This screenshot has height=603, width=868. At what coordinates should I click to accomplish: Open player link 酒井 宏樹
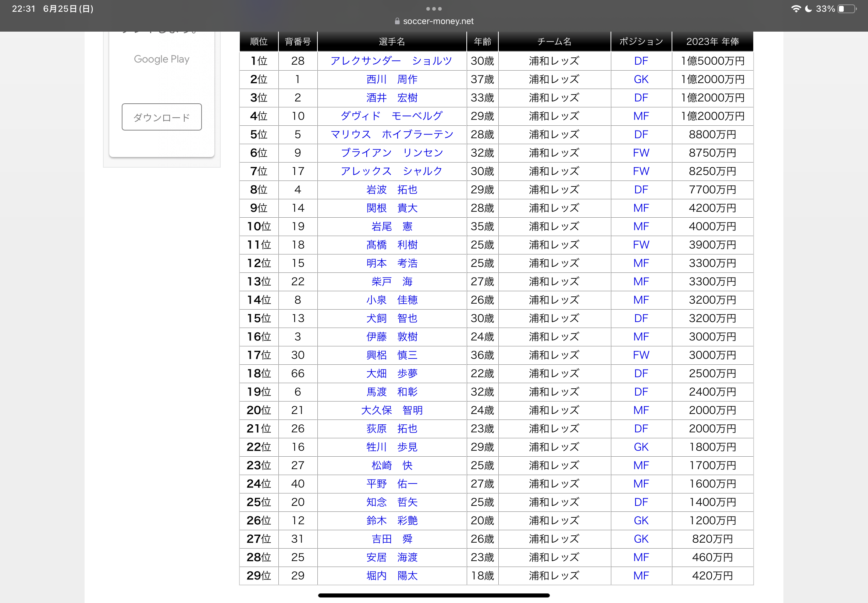click(x=391, y=98)
